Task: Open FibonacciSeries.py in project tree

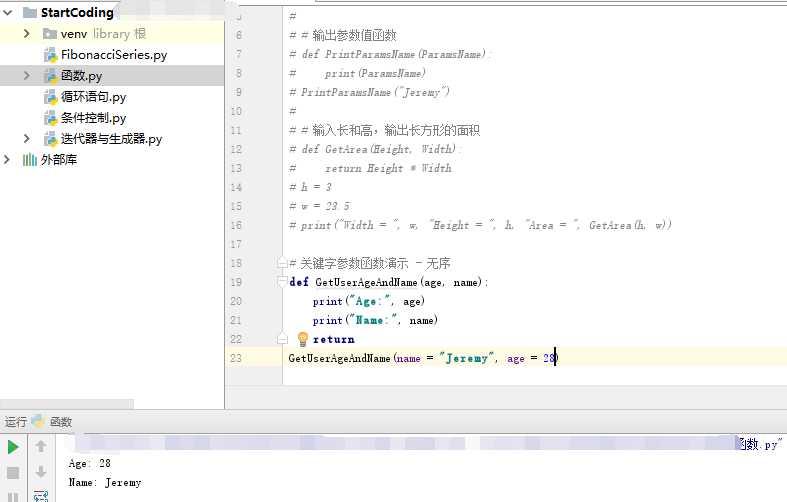Action: coord(114,55)
